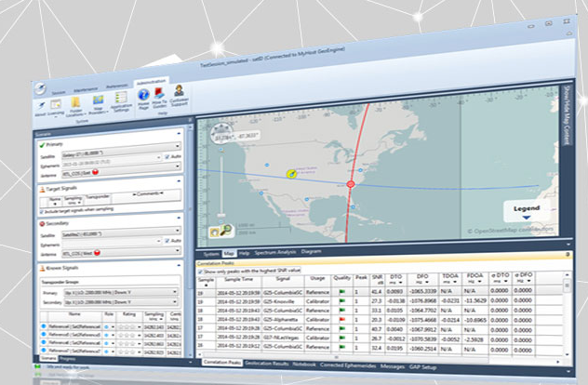Image resolution: width=588 pixels, height=385 pixels.
Task: Click the orange cone icon beside Known Signals
Action: pyautogui.click(x=43, y=269)
